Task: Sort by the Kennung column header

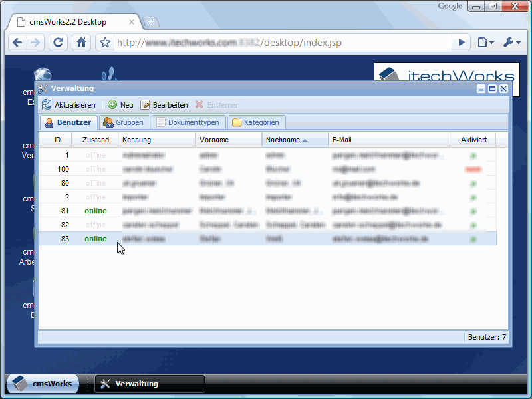Action: pos(157,140)
